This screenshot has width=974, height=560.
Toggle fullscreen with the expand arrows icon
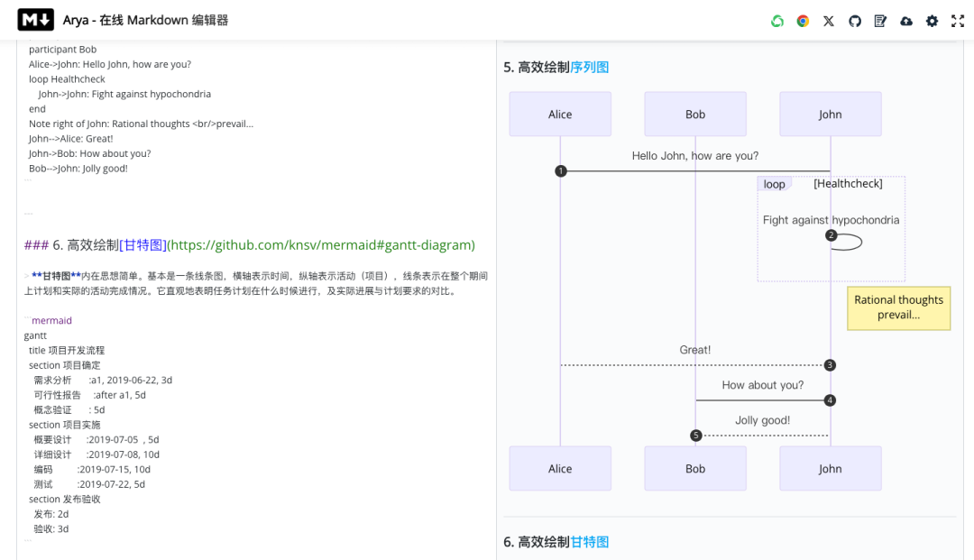click(958, 21)
